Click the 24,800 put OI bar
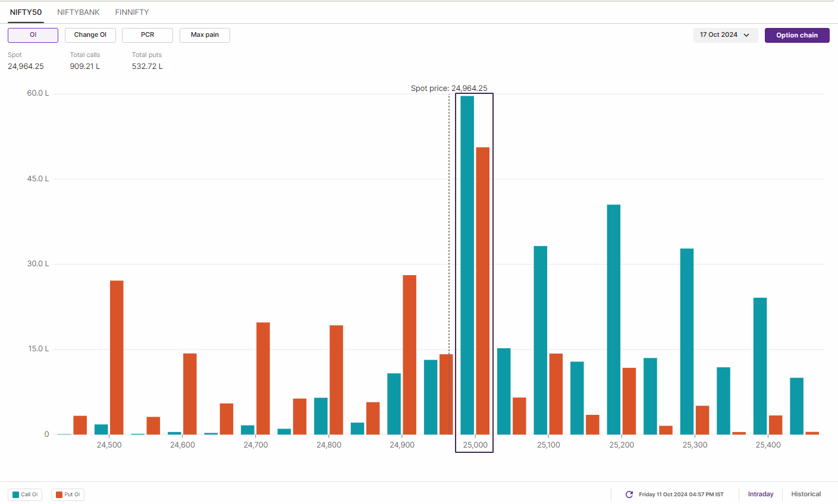Viewport: 838px width, 504px height. [x=337, y=380]
